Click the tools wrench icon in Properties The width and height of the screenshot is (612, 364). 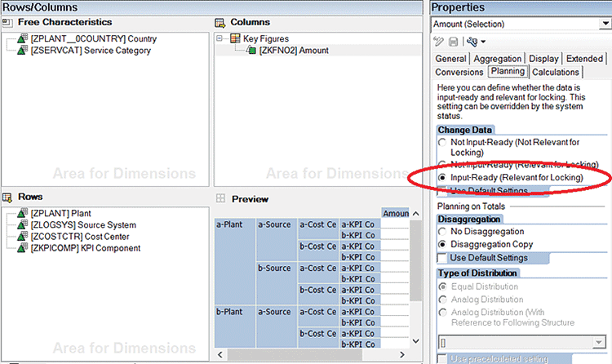click(x=472, y=42)
